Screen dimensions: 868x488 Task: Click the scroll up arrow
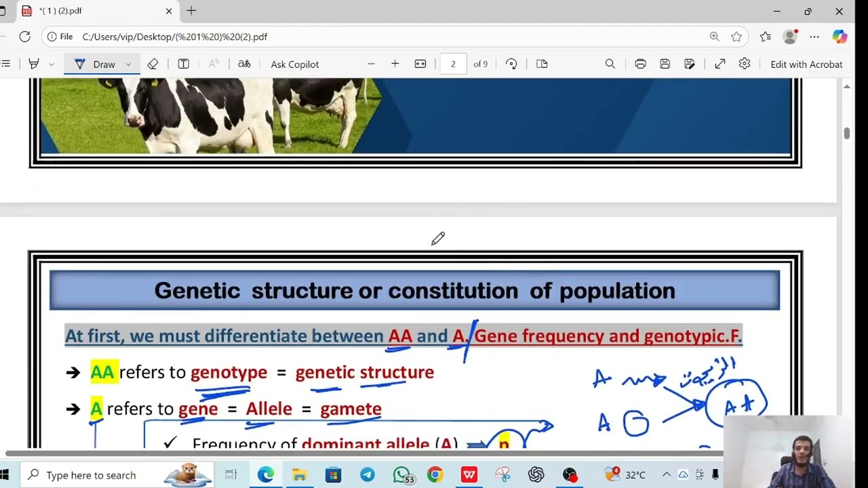coord(846,86)
